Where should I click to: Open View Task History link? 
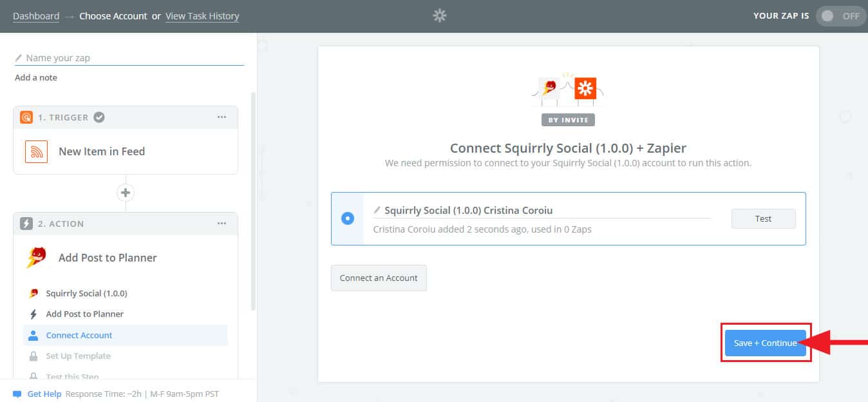point(202,16)
